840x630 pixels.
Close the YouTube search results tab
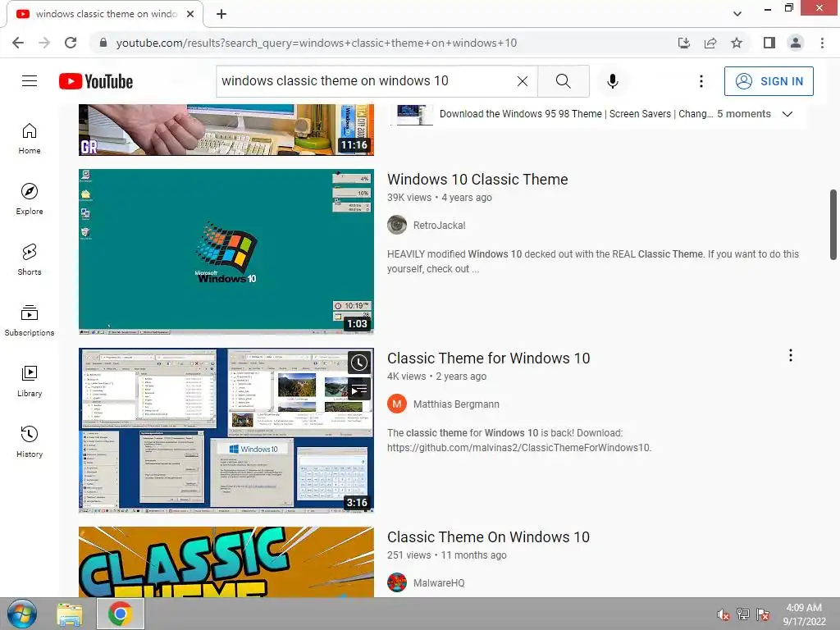pos(190,14)
